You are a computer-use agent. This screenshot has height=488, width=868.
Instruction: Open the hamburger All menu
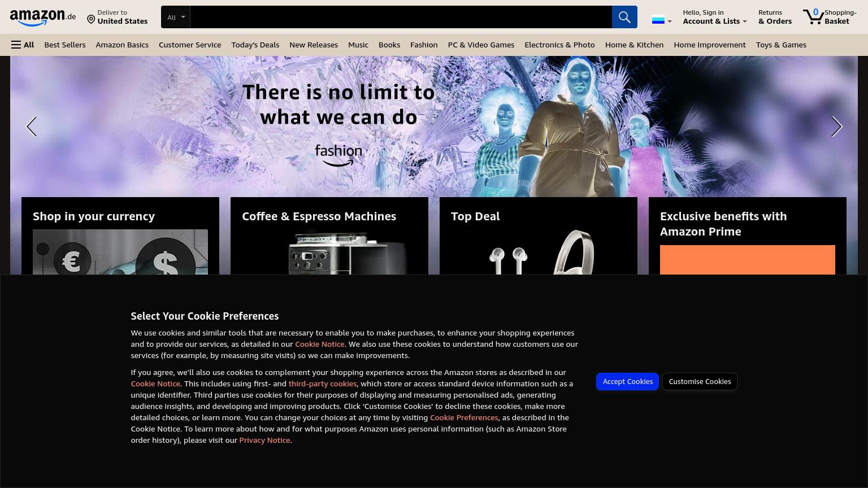23,45
